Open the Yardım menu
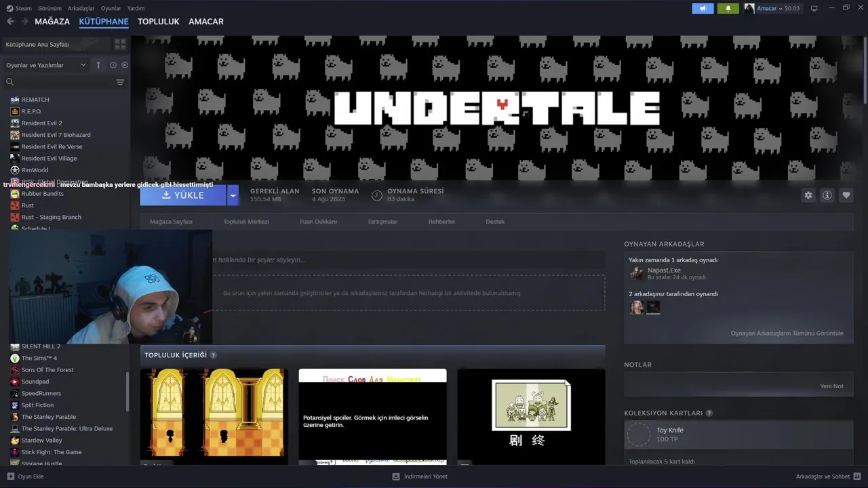This screenshot has width=868, height=488. 136,8
